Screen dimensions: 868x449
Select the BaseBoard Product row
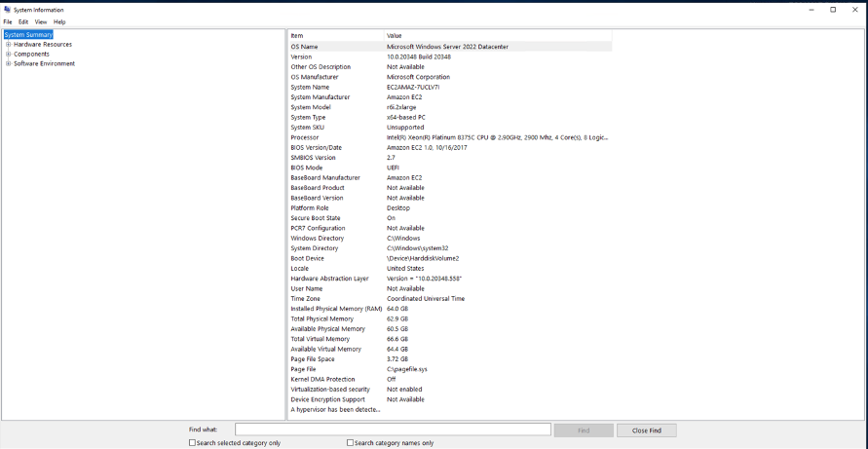[x=450, y=188]
